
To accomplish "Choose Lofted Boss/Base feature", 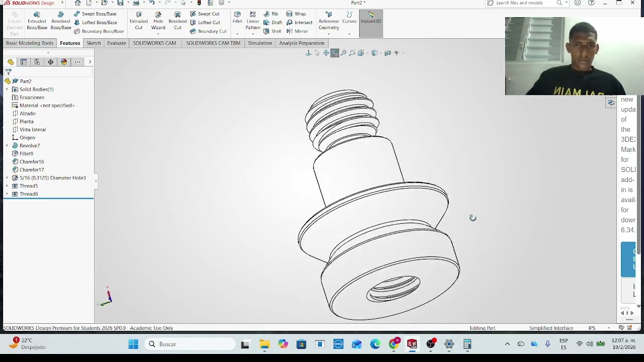I will pyautogui.click(x=96, y=23).
